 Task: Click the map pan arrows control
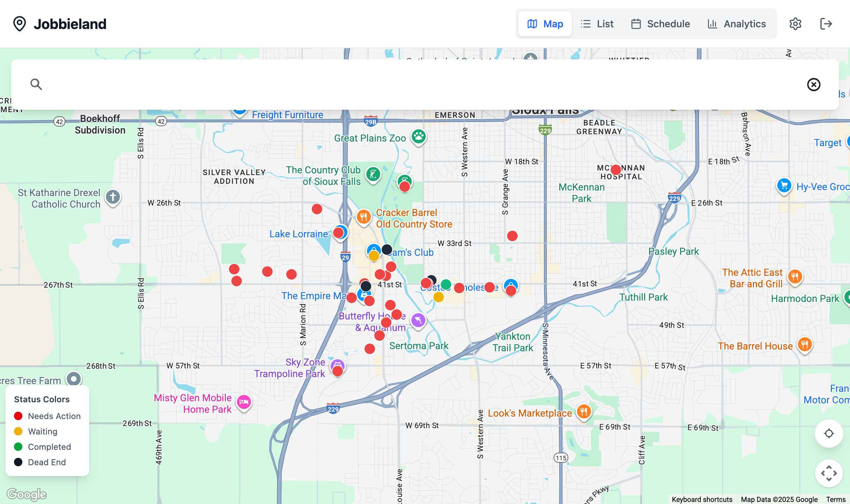[x=829, y=473]
